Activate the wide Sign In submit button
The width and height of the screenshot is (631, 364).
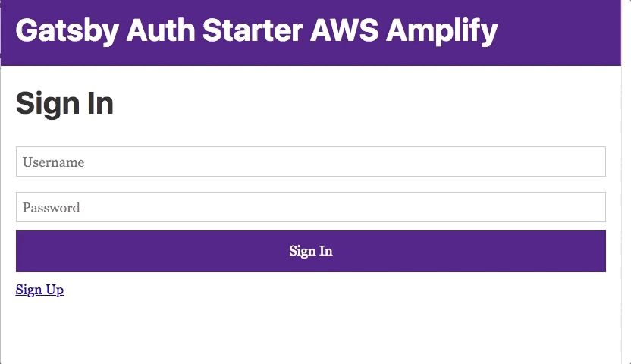click(311, 251)
